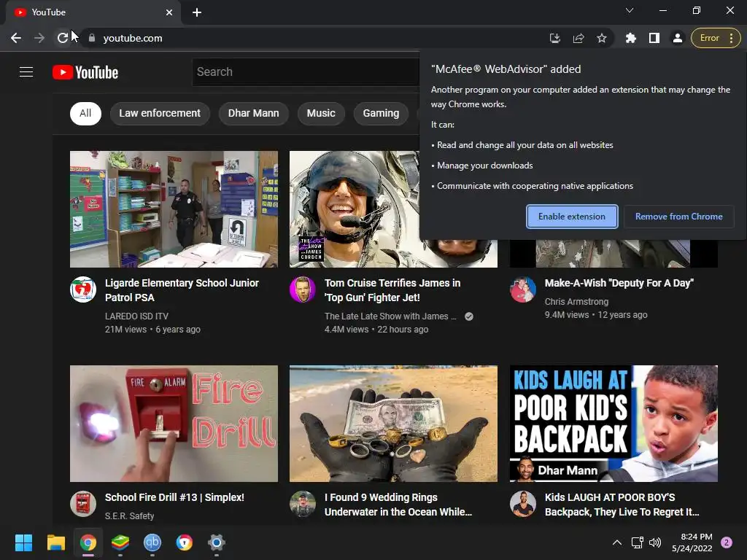This screenshot has height=560, width=747.
Task: Select the Gaming filter chip
Action: click(x=381, y=113)
